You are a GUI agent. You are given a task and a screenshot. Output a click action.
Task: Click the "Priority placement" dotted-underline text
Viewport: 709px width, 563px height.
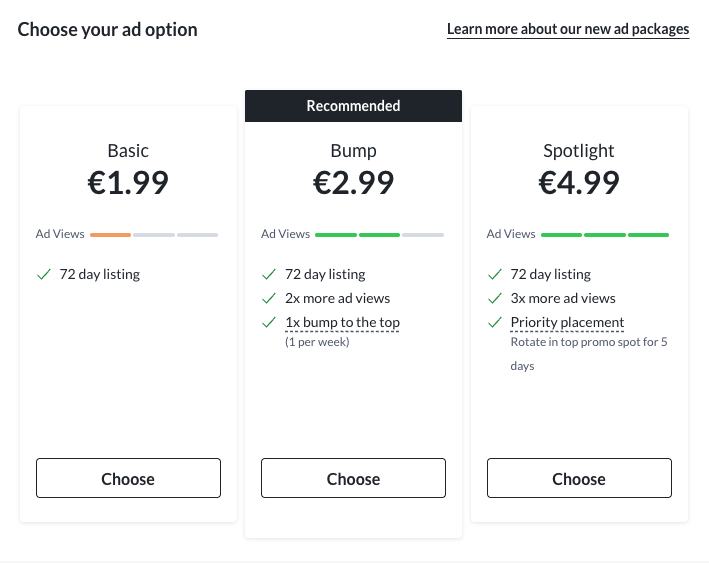tap(567, 322)
